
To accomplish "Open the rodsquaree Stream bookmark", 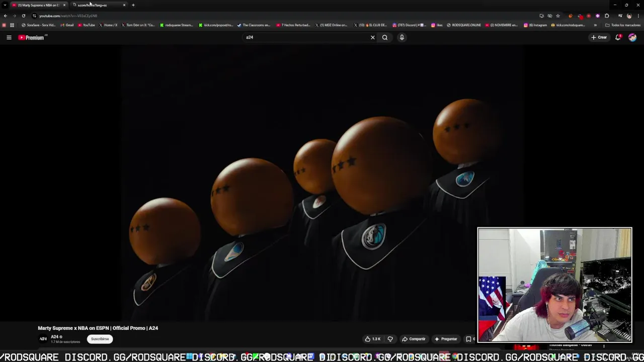I will [x=177, y=25].
